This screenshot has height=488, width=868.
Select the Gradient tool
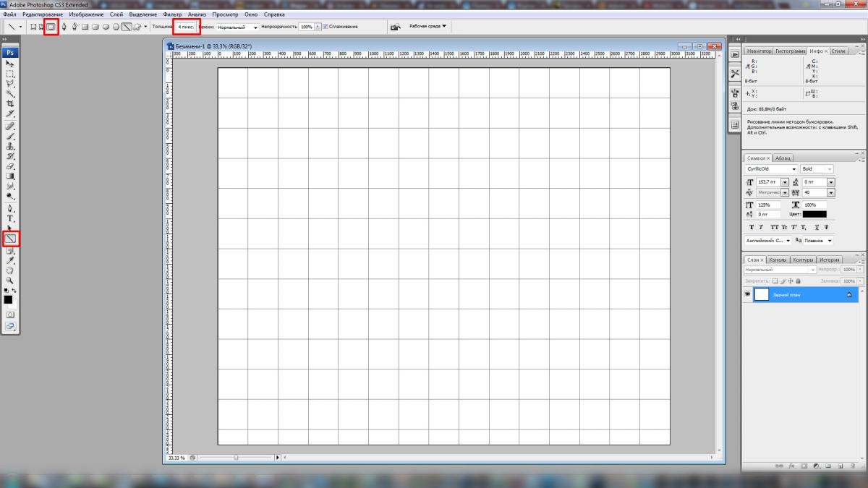tap(11, 176)
